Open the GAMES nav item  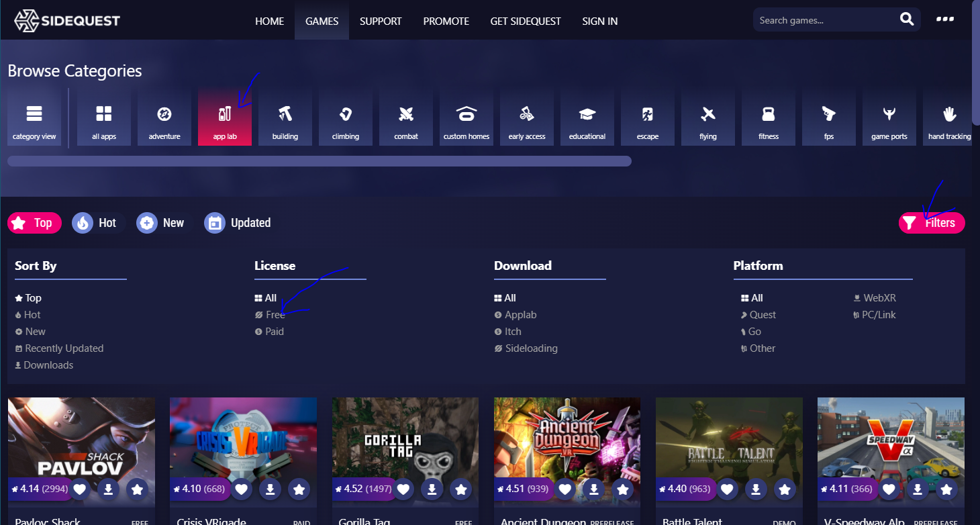click(322, 21)
